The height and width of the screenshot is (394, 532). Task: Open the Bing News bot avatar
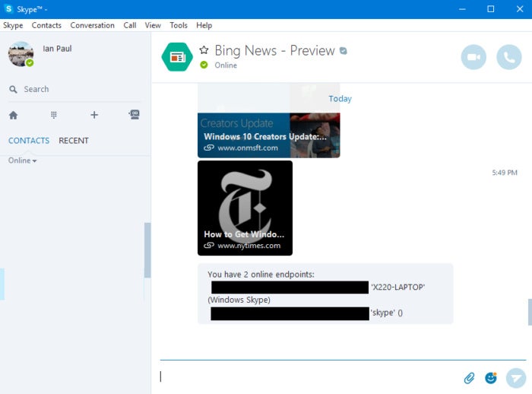pos(177,57)
